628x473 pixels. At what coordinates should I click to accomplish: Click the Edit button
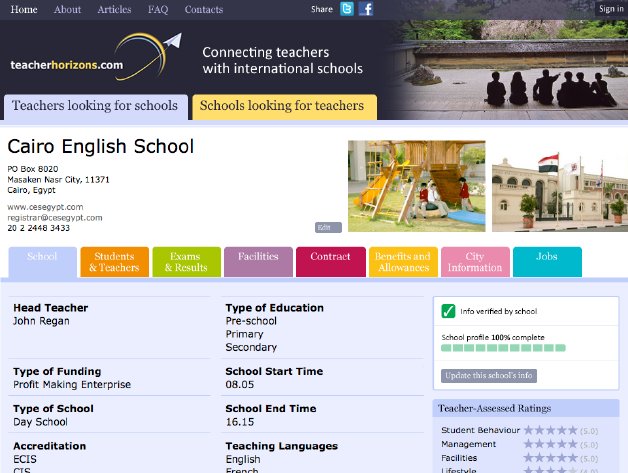click(328, 227)
